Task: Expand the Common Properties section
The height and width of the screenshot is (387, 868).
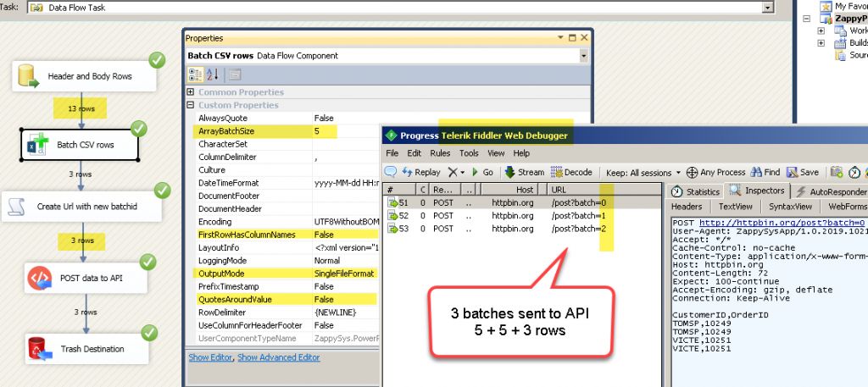Action: (x=192, y=92)
